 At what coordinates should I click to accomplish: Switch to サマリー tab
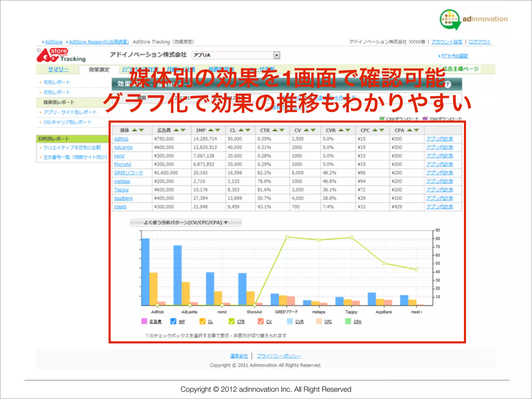pyautogui.click(x=58, y=69)
